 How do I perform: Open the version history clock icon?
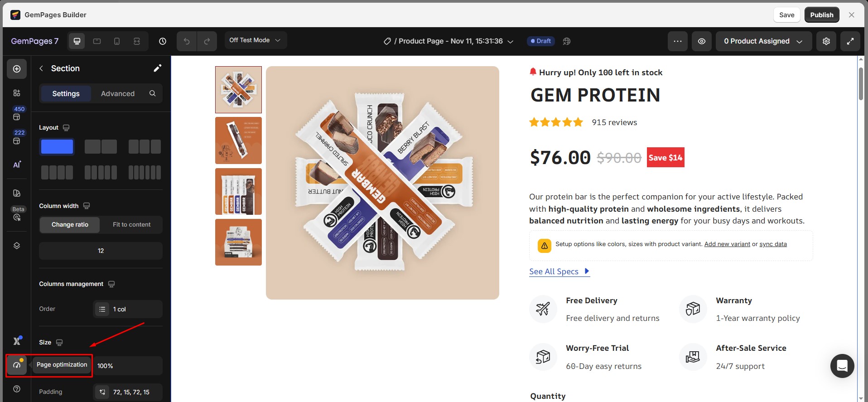tap(163, 41)
